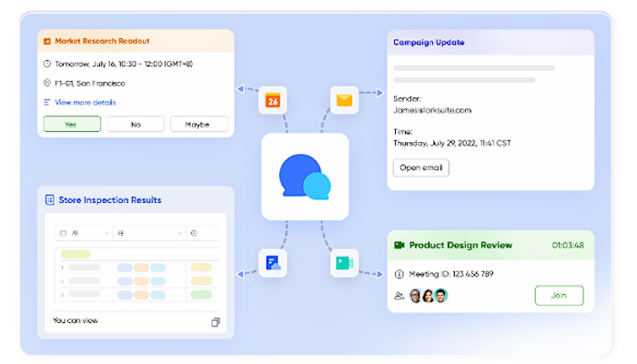Open the green video meeting icon

[x=344, y=263]
